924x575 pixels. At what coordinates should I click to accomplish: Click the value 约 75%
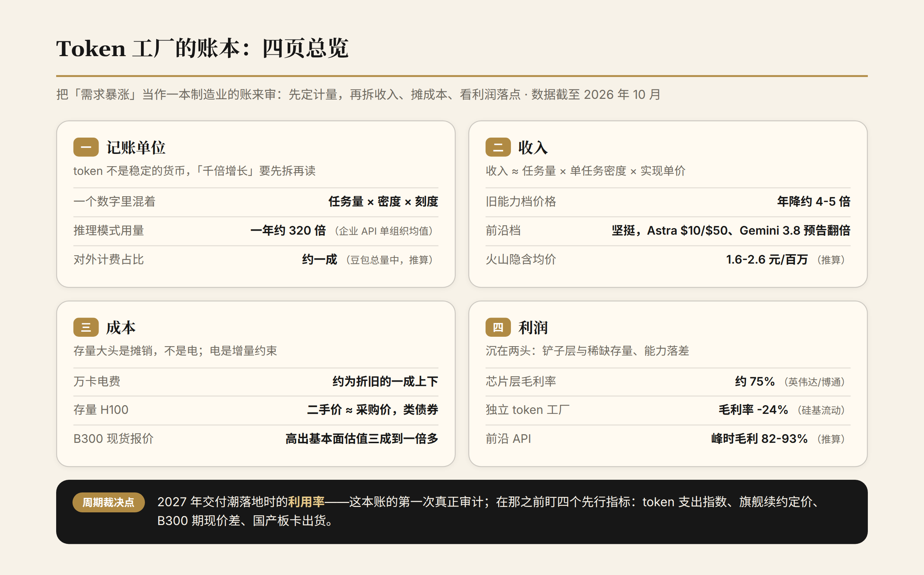point(755,381)
